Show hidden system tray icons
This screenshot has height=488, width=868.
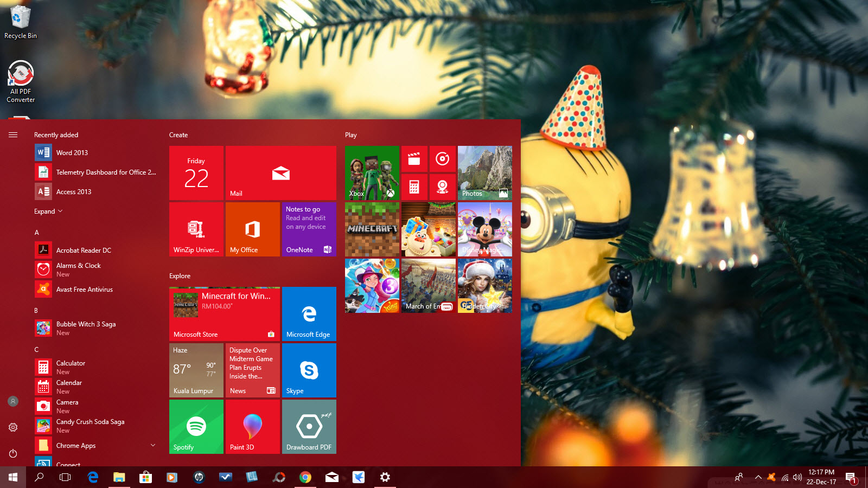click(758, 478)
